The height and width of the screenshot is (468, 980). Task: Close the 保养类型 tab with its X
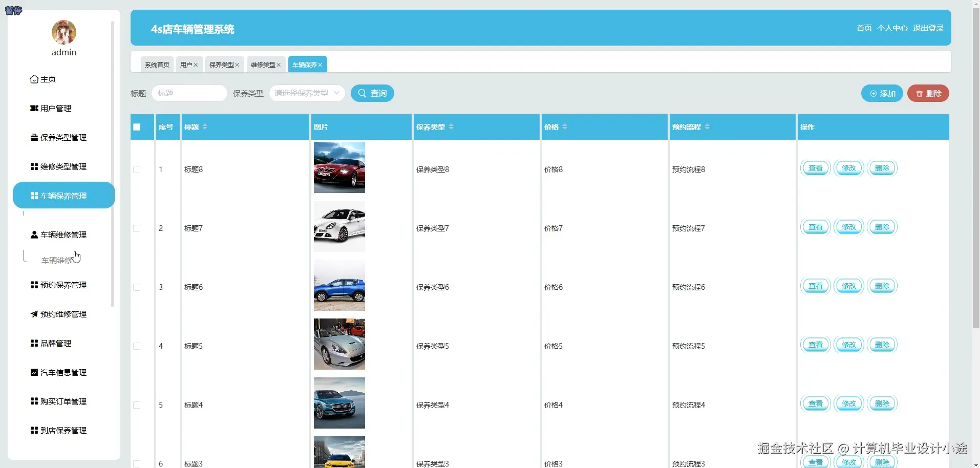point(237,65)
